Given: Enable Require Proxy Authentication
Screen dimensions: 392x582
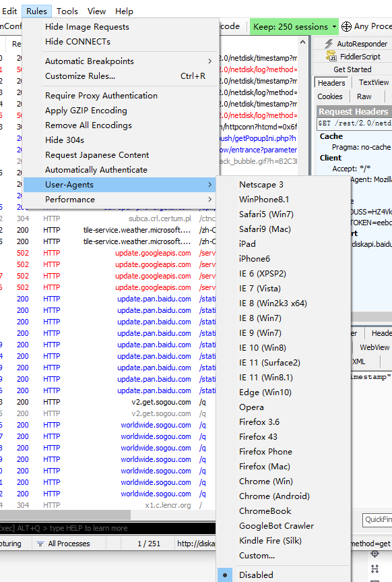Looking at the screenshot, I should pyautogui.click(x=101, y=95).
